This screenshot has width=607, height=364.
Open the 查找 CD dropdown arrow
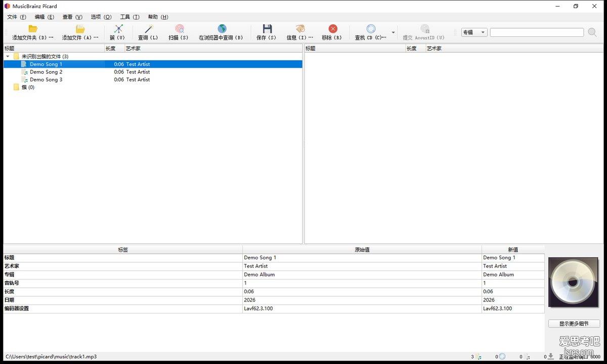(394, 32)
